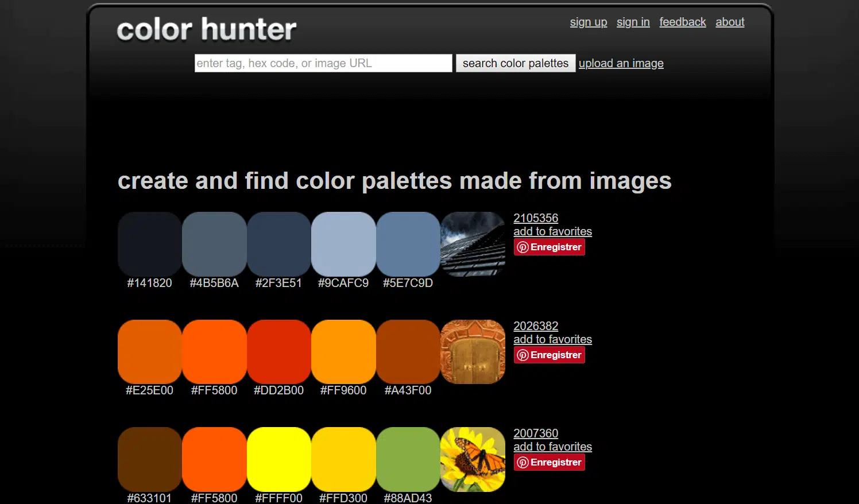This screenshot has height=504, width=859.
Task: Click the hex code text #633101
Action: (149, 498)
